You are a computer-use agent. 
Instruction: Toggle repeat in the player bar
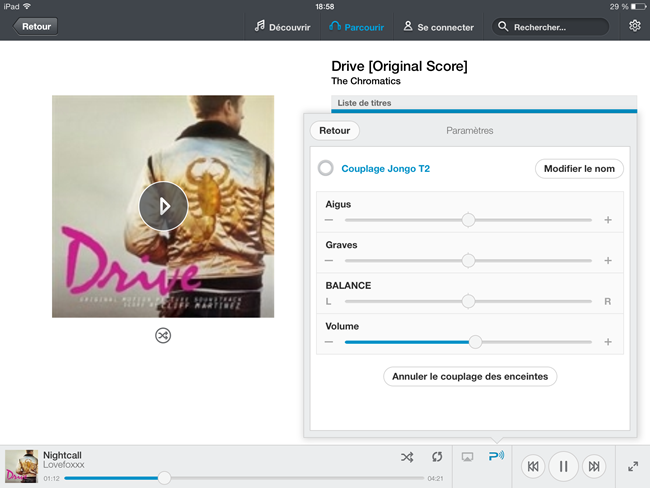pos(437,457)
